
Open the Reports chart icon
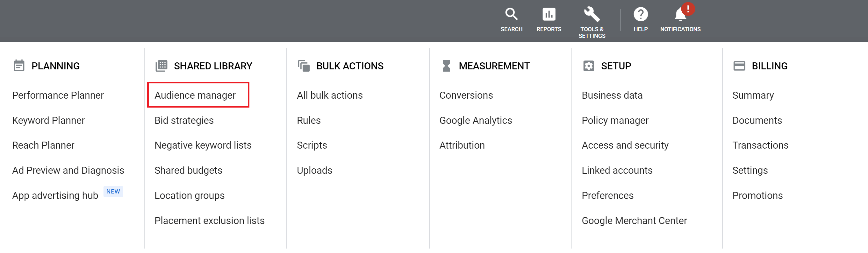point(549,14)
